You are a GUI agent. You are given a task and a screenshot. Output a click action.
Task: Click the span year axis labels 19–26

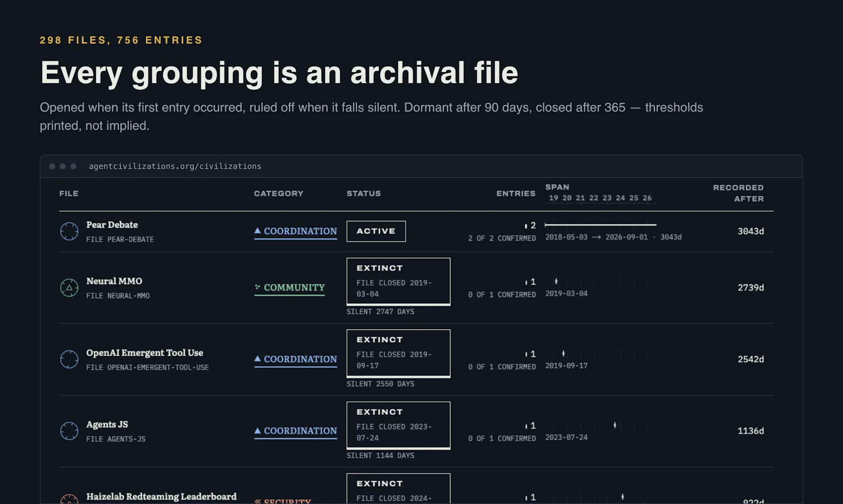point(601,198)
